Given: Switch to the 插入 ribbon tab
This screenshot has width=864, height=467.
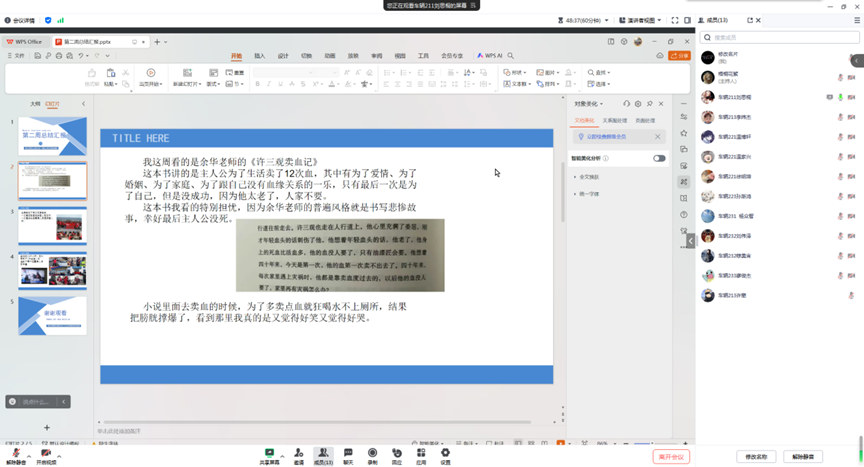Looking at the screenshot, I should pyautogui.click(x=260, y=56).
